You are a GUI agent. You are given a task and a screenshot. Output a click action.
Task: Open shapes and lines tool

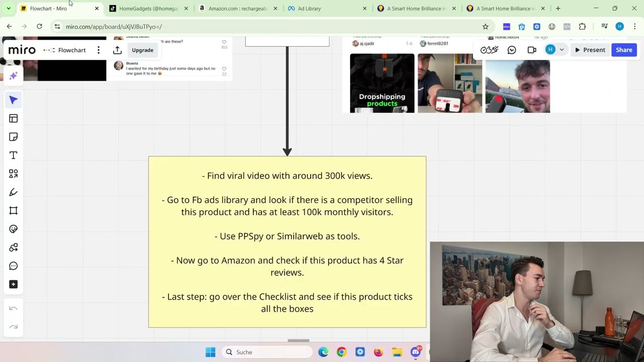point(14,173)
